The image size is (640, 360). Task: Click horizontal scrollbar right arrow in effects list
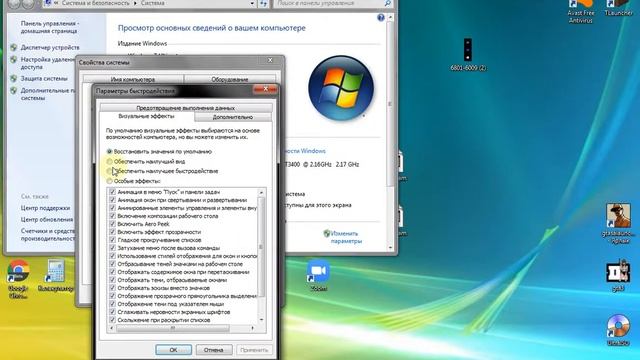point(253,328)
